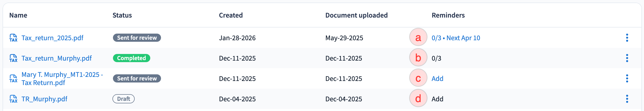Image resolution: width=644 pixels, height=111 pixels.
Task: Click tax file icon beside Tax_return_2025.pdf
Action: pos(13,38)
